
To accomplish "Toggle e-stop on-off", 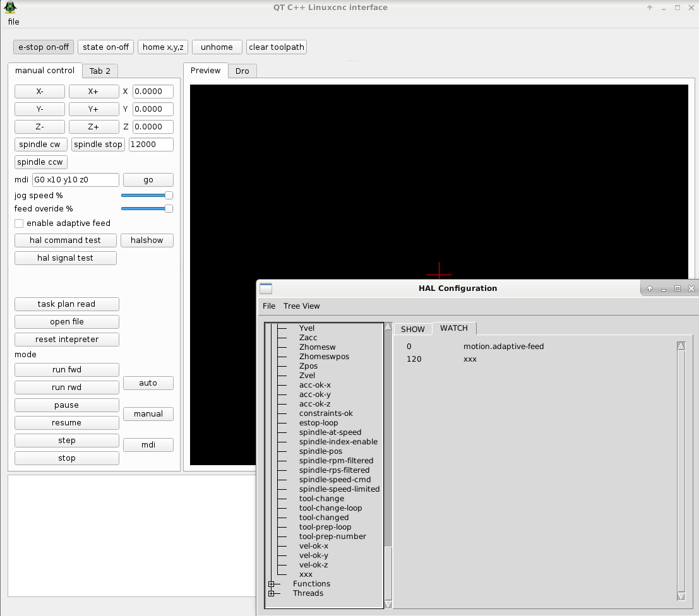I will pos(44,47).
